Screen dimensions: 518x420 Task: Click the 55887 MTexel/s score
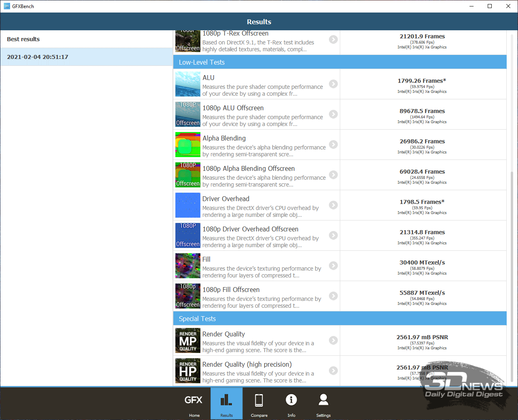422,293
